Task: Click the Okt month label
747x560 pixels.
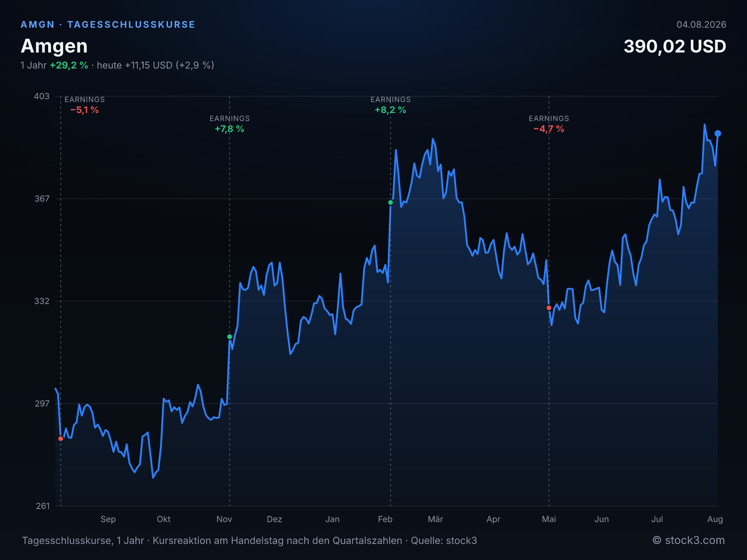Action: click(x=163, y=519)
